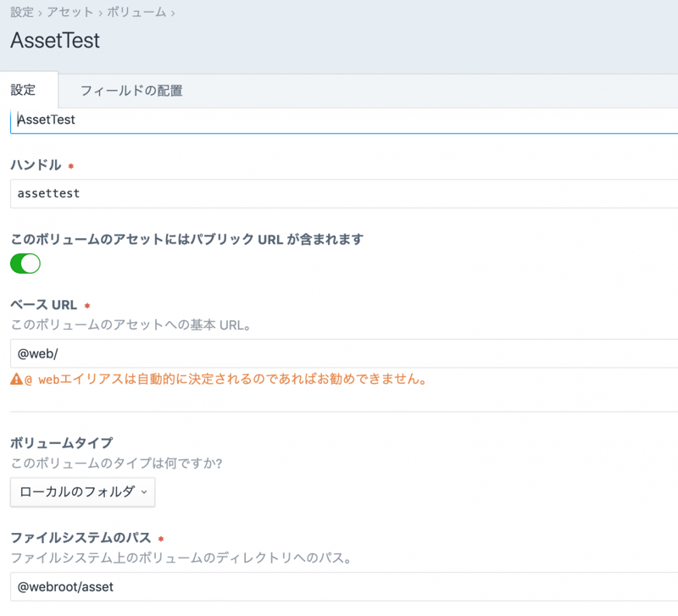Image resolution: width=678 pixels, height=616 pixels.
Task: Select the 設定 tab
Action: coord(28,91)
